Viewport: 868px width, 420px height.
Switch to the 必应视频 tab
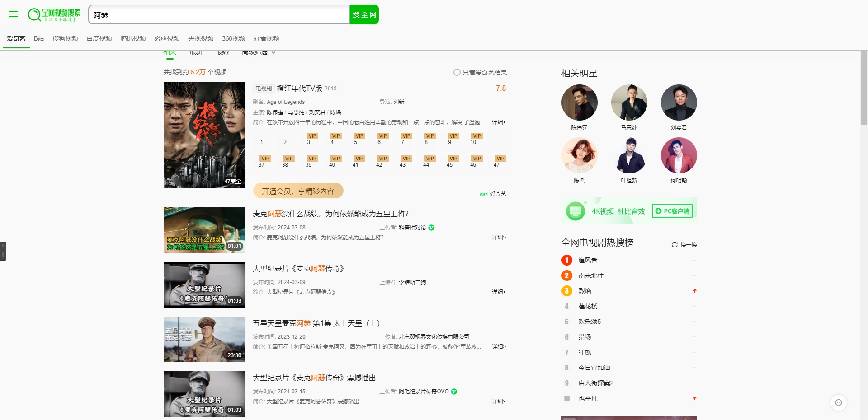coord(167,38)
